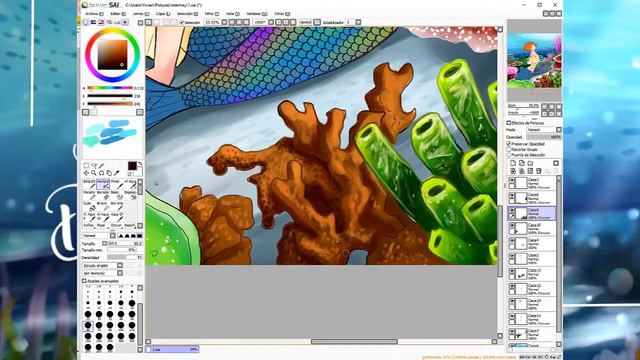Expand Efectos de Pinturas section
The image size is (640, 360).
click(x=509, y=123)
